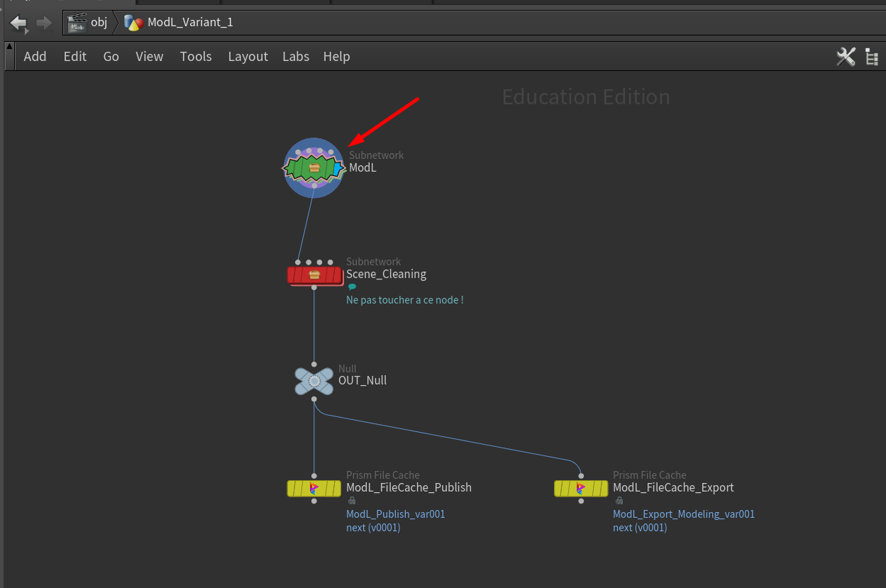Click the lock badge under ModL_FileCache_Publish
Image resolution: width=886 pixels, height=588 pixels.
tap(352, 501)
